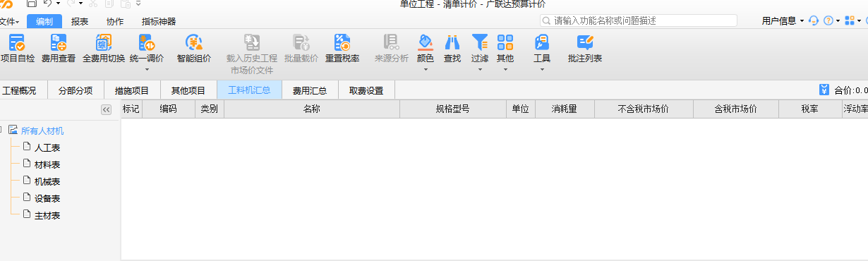This screenshot has width=868, height=261.
Task: Click the customer service headset icon
Action: click(x=814, y=20)
